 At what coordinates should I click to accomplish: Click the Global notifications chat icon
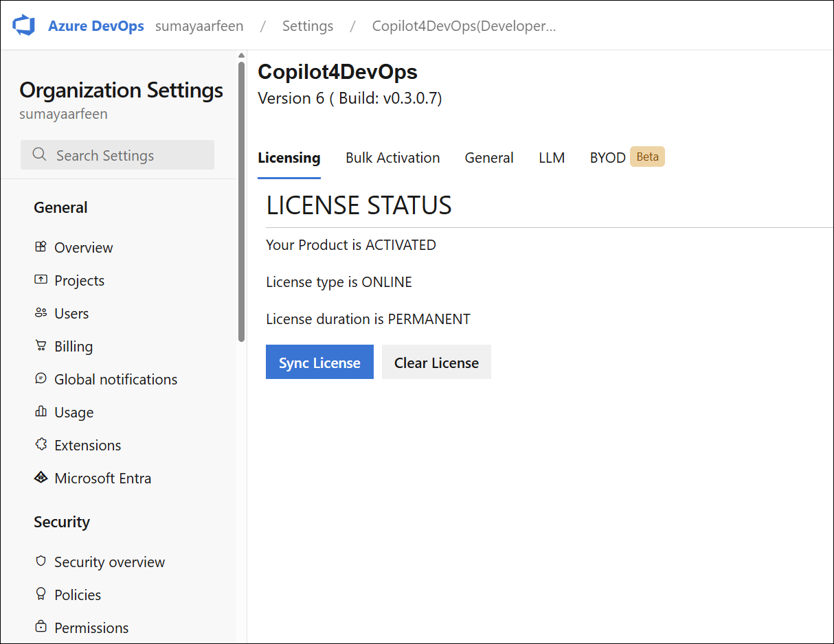tap(41, 378)
